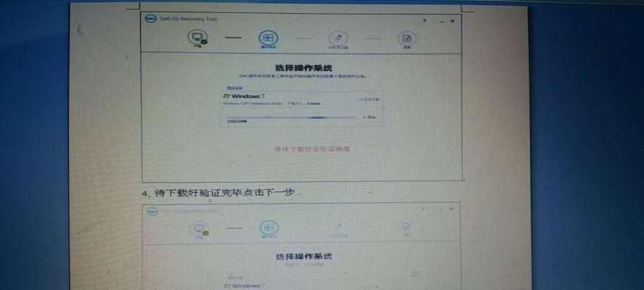644x290 pixels.
Task: Click the Dell logo in the faded lower window
Action: [152, 211]
